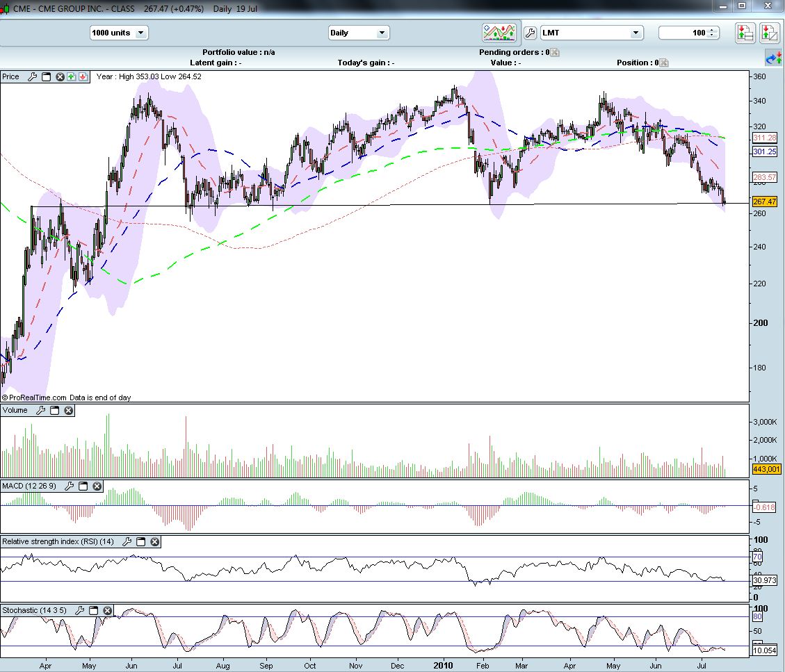Click RSI 70 overbought level tag
Viewport: 785px width, 672px height.
[x=757, y=557]
